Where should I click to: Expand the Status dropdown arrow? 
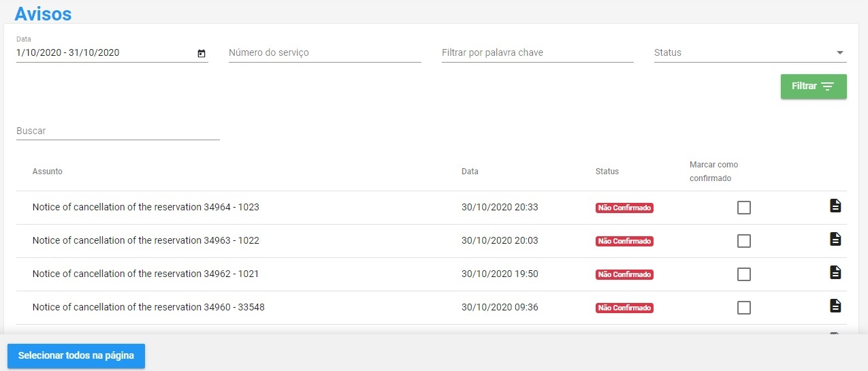click(x=839, y=52)
